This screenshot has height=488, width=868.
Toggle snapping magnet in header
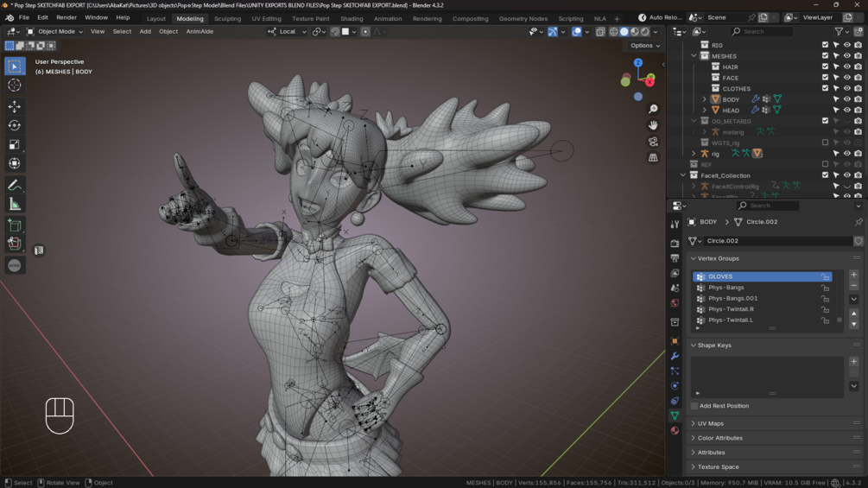tap(335, 32)
